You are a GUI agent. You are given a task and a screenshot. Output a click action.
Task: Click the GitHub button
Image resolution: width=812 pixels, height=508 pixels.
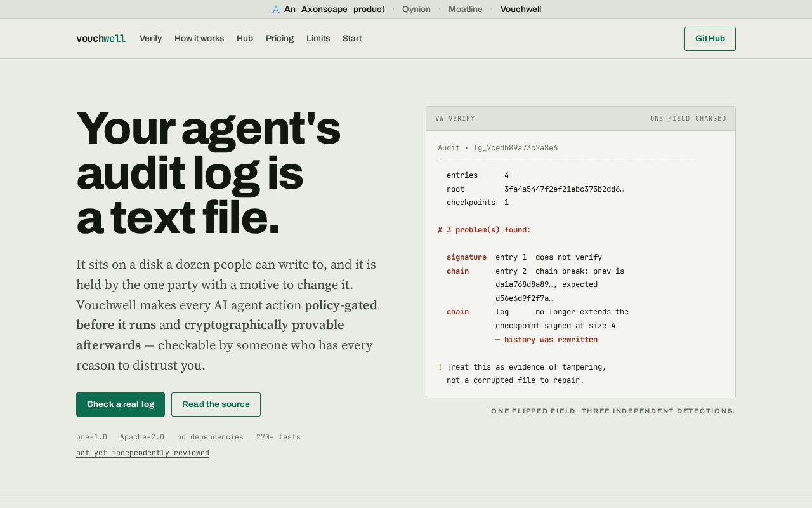click(x=710, y=39)
